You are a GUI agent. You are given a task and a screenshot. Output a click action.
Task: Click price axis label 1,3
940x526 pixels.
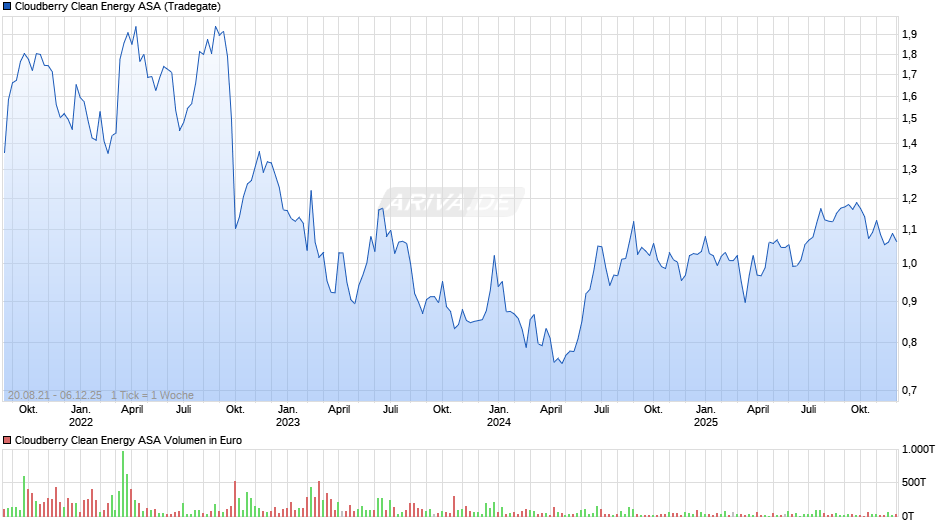[x=909, y=170]
